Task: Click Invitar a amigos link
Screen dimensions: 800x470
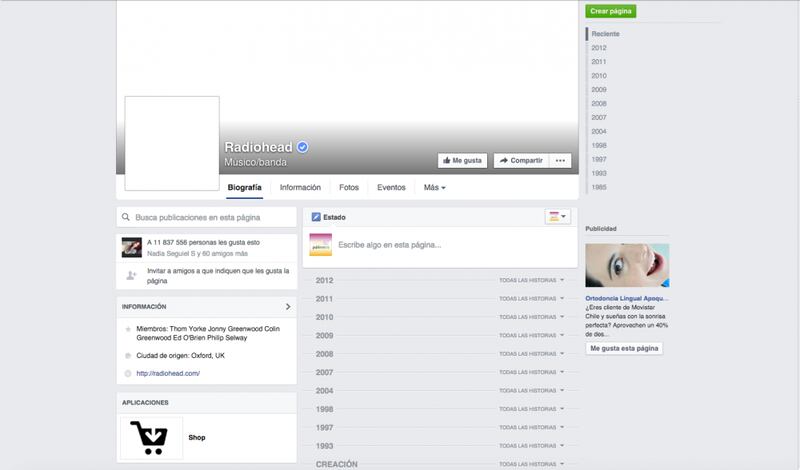Action: pos(218,276)
